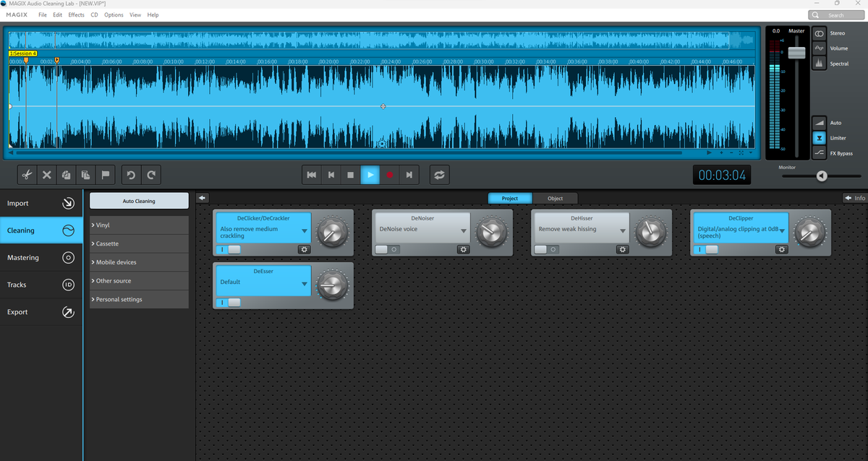Redo the last action

click(151, 175)
